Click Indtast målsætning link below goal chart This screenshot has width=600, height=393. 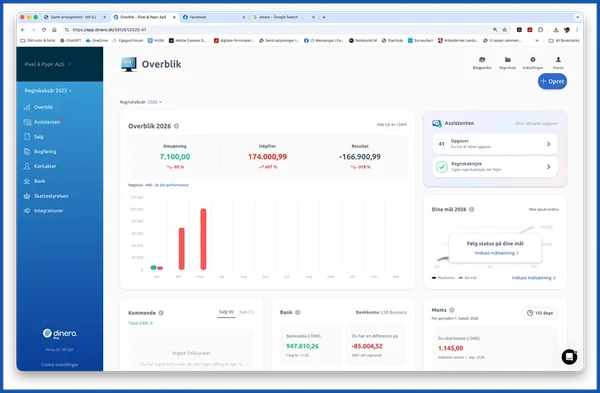coord(533,278)
